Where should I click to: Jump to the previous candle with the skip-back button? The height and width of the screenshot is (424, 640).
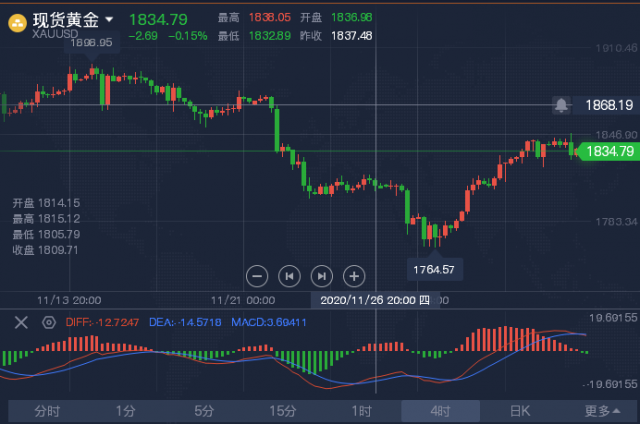[x=289, y=276]
